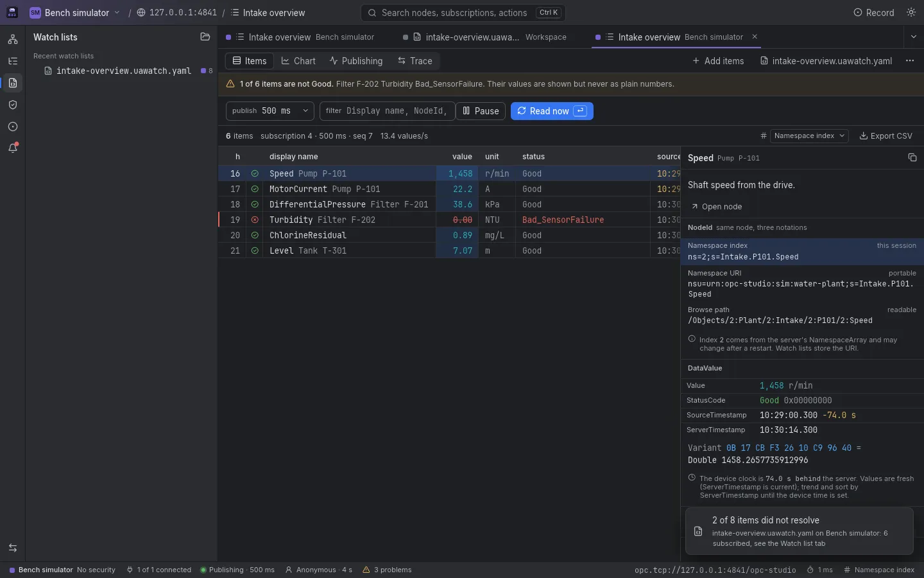Select the Browse path notation
Viewport: 924px width, 578px height.
pos(802,315)
